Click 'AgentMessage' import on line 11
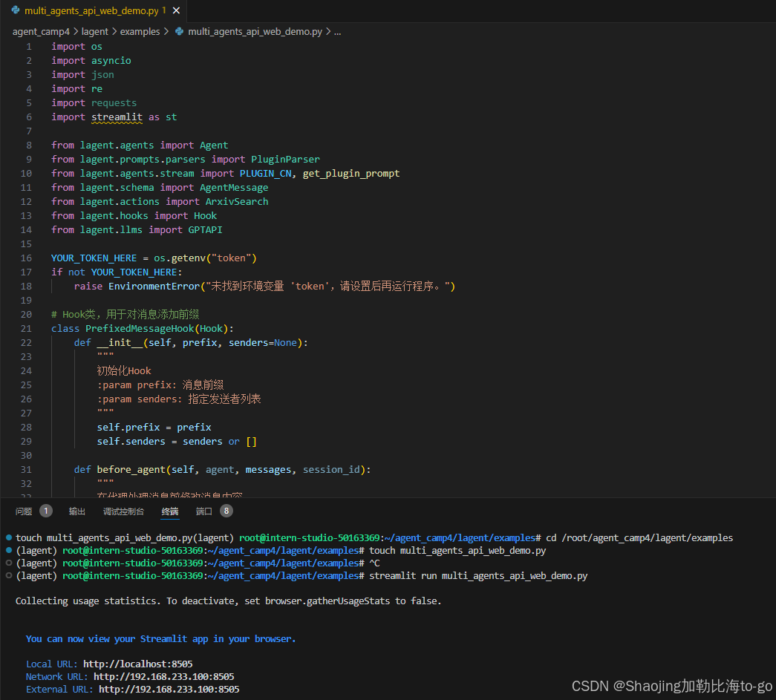The image size is (776, 700). coord(234,188)
